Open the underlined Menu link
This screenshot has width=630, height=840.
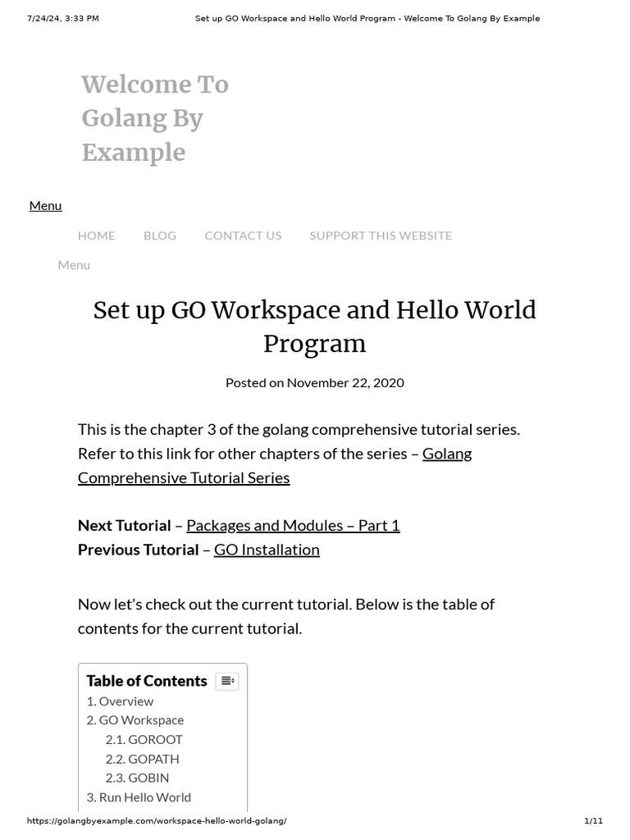45,205
